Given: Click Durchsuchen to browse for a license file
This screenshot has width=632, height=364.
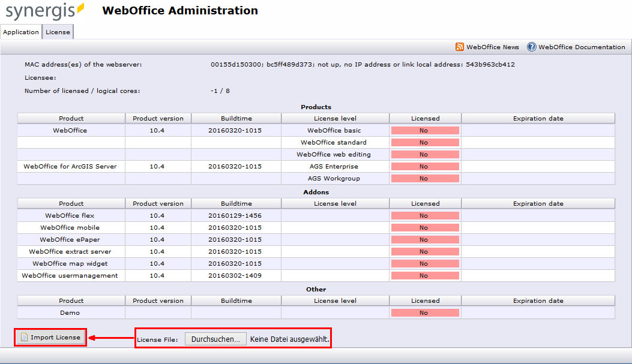Looking at the screenshot, I should click(216, 338).
